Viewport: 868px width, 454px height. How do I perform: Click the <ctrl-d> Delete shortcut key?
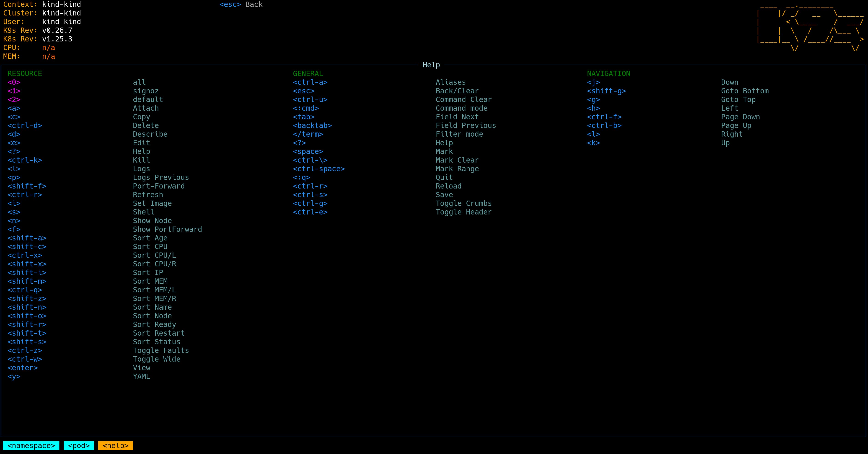point(25,125)
